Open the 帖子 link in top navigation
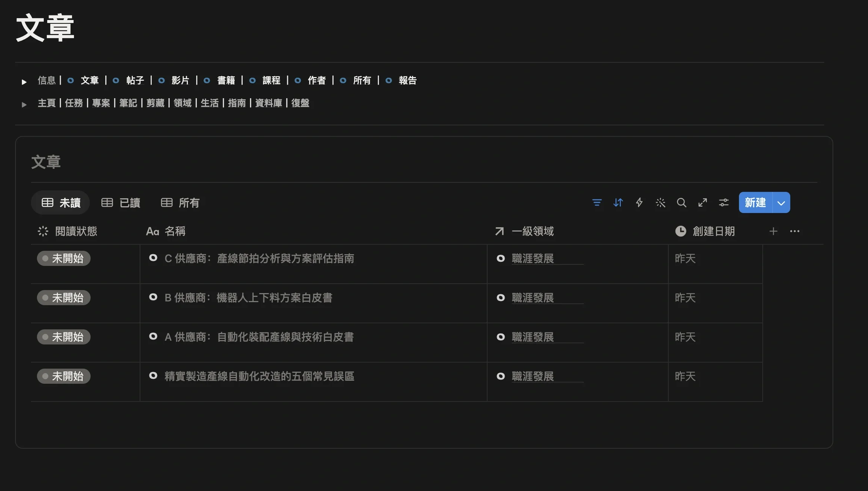This screenshot has height=491, width=868. [x=135, y=80]
